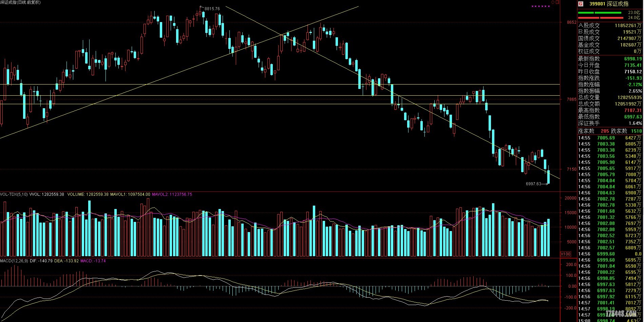This screenshot has width=644, height=322.
Task: Click the 指数涨跌 value -151.93
Action: (x=633, y=78)
